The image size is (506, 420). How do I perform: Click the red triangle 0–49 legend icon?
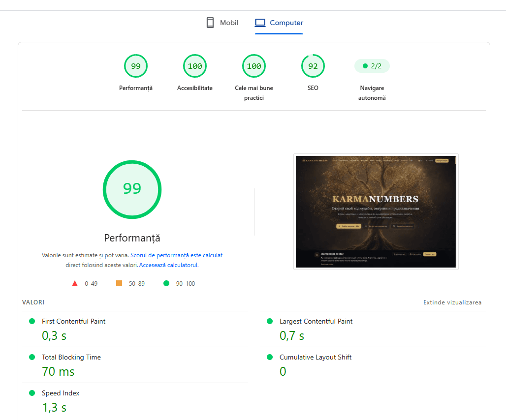(75, 283)
